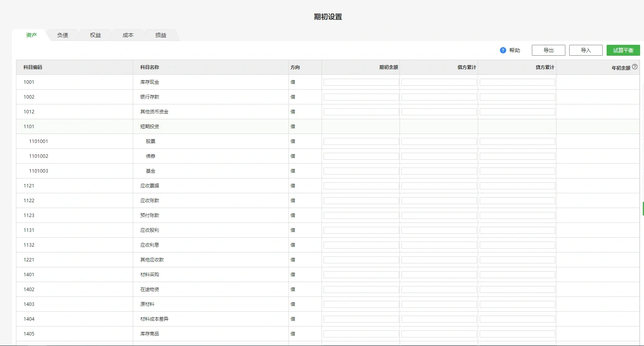The image size is (644, 346).
Task: Select 期初余额 input for 1012 其他货币资金
Action: 361,112
